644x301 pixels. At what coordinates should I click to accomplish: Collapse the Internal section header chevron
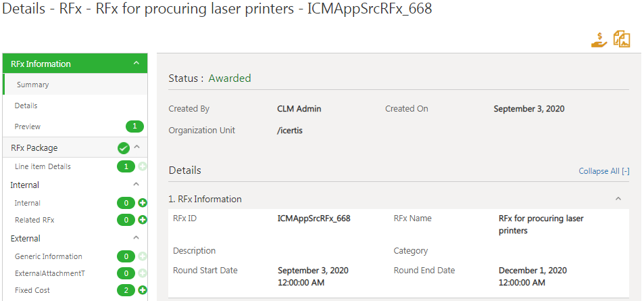pyautogui.click(x=137, y=185)
